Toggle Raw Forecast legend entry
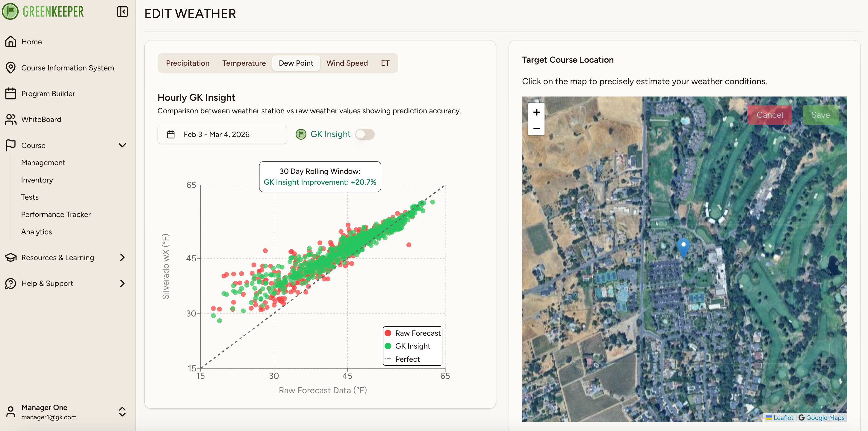Screen dimensions: 868x431 point(412,333)
